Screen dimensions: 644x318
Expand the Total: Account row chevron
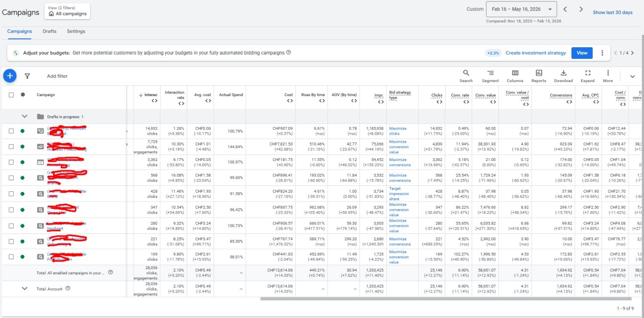[24, 288]
